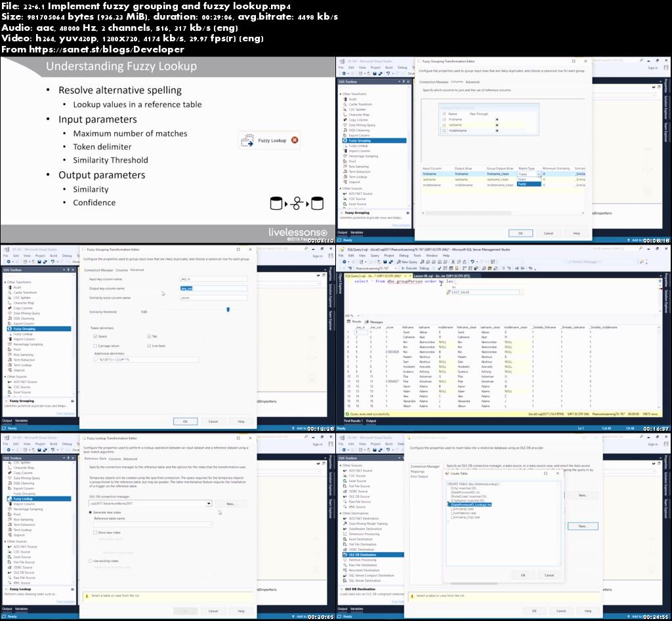Viewport: 672px width, 621px height.
Task: Open Advanced tab in the Fuzzy Lookup editor
Action: 131,458
